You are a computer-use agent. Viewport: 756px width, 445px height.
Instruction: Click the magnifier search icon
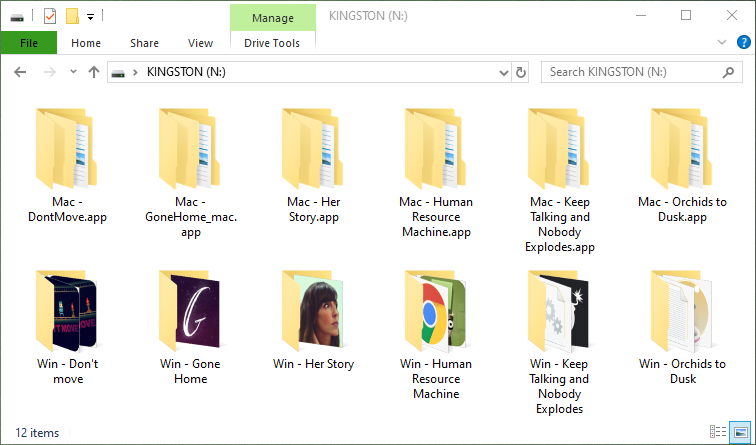[728, 72]
